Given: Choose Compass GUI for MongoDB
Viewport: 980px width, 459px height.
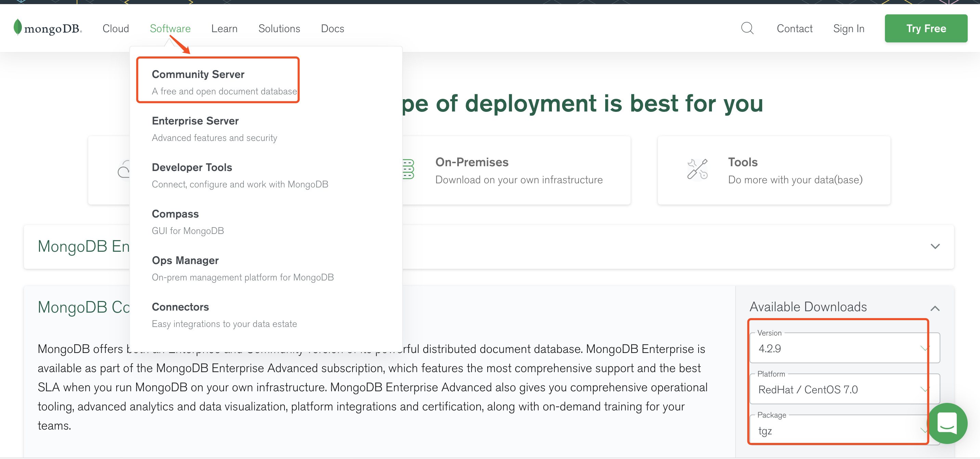Looking at the screenshot, I should tap(188, 222).
